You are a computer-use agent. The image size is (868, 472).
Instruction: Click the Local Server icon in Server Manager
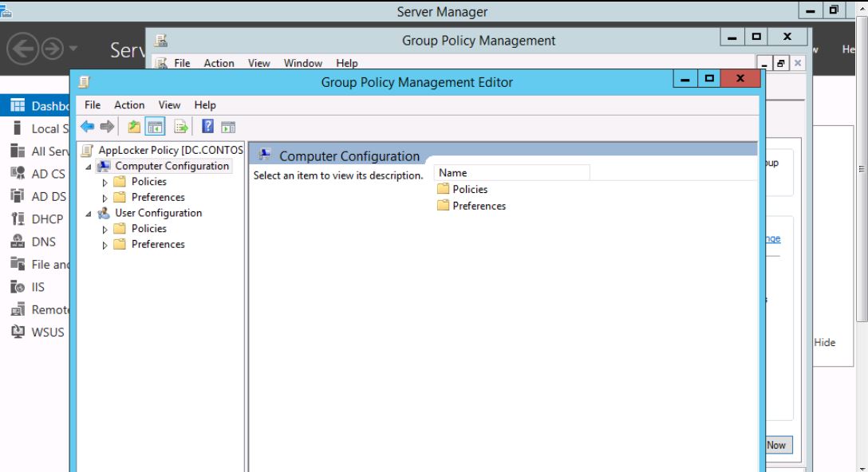coord(18,128)
